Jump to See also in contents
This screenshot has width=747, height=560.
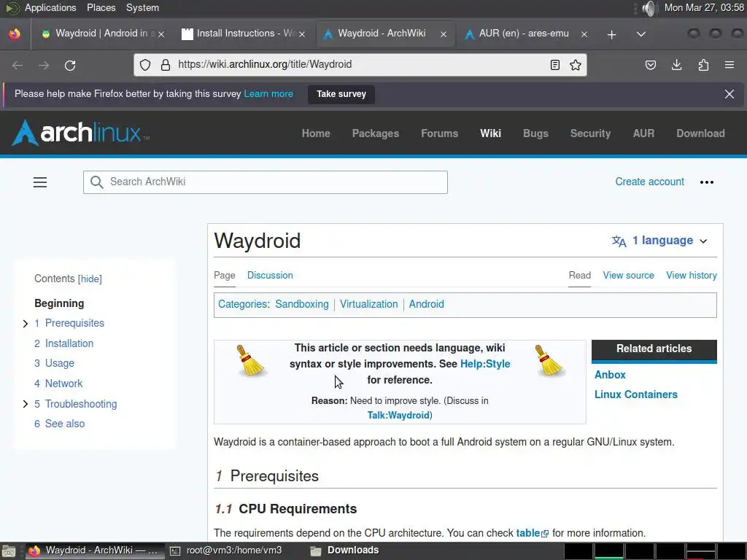point(60,424)
